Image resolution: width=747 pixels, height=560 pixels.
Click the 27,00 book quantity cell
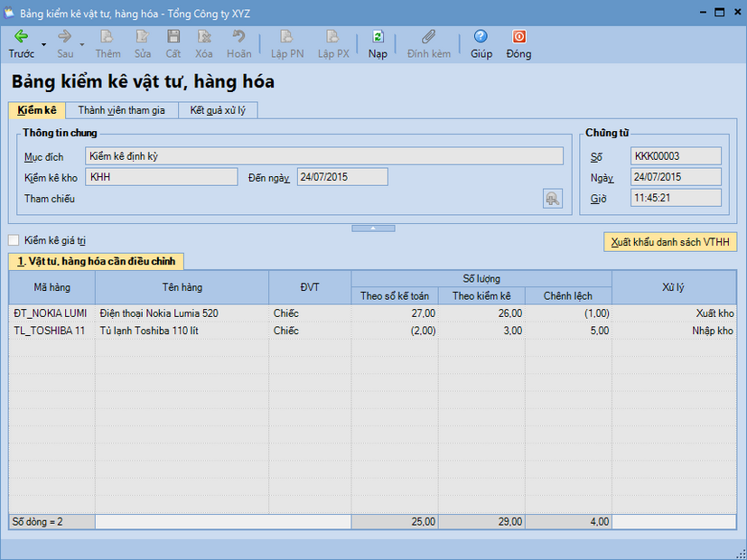tap(395, 313)
